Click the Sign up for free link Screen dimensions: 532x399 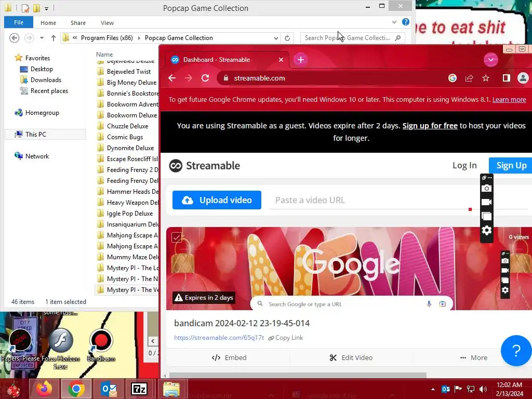tap(430, 126)
